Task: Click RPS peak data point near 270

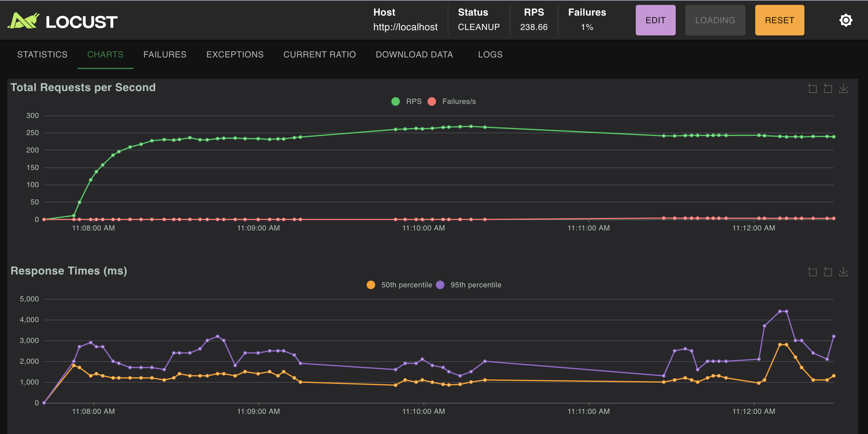Action: (x=471, y=126)
